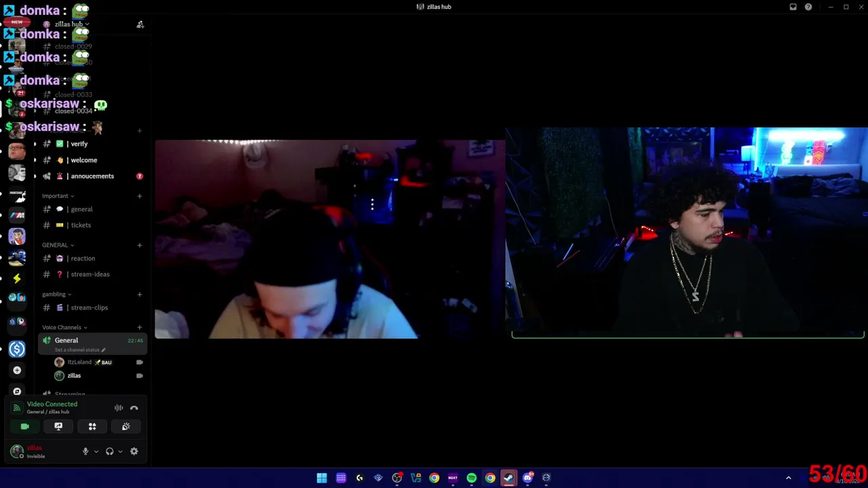Deafen audio with the headphones icon
This screenshot has width=868, height=488.
tap(109, 451)
